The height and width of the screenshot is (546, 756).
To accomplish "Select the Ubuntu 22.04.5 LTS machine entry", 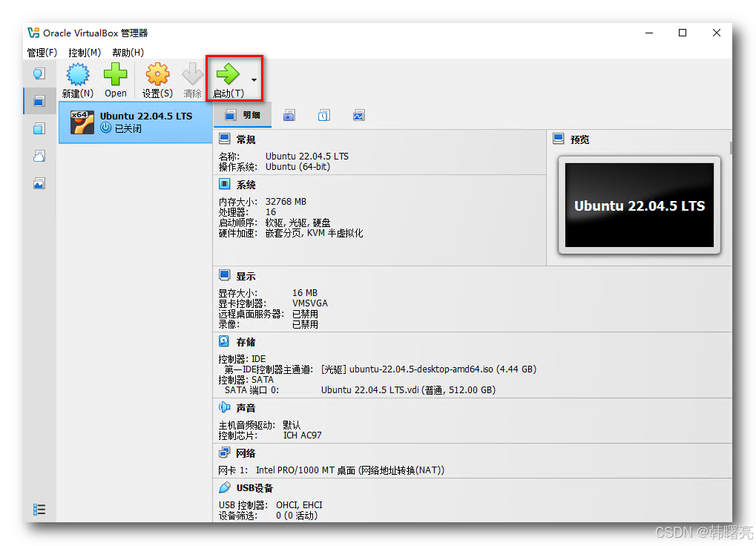I will coord(136,122).
